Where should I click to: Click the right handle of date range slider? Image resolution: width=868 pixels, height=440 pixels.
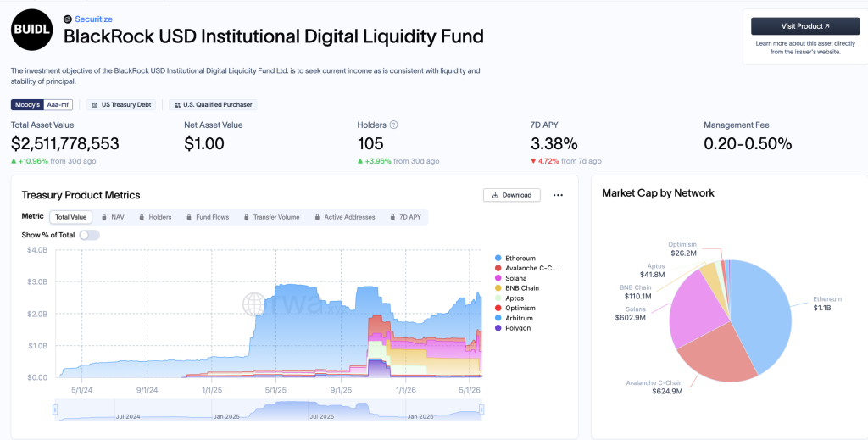tap(481, 409)
